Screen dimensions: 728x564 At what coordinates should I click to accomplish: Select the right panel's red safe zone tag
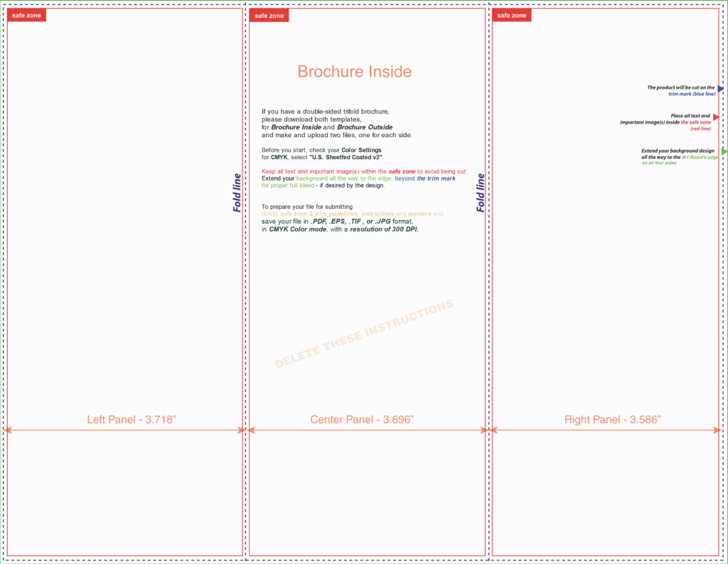pos(511,15)
